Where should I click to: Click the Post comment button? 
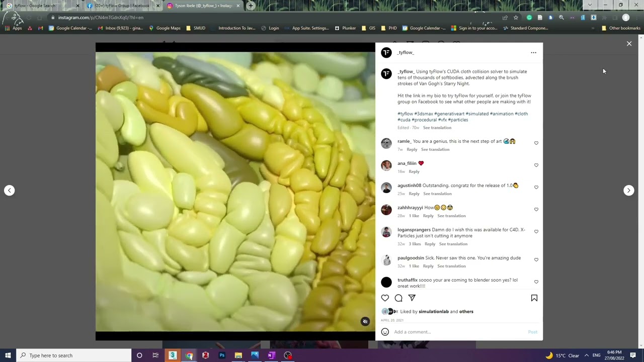[x=532, y=332]
